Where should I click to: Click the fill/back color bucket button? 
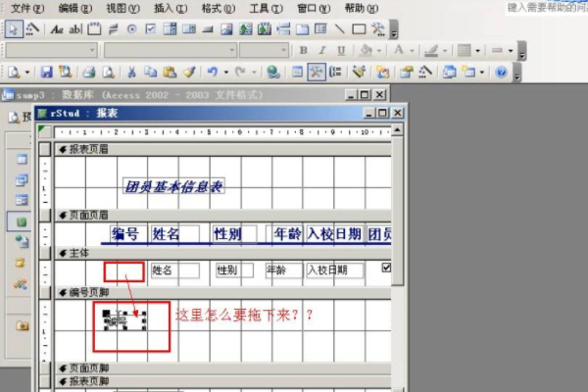point(367,50)
